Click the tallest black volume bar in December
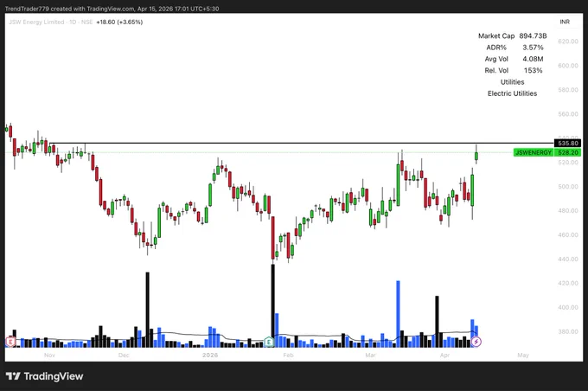The width and height of the screenshot is (588, 391). (147, 310)
